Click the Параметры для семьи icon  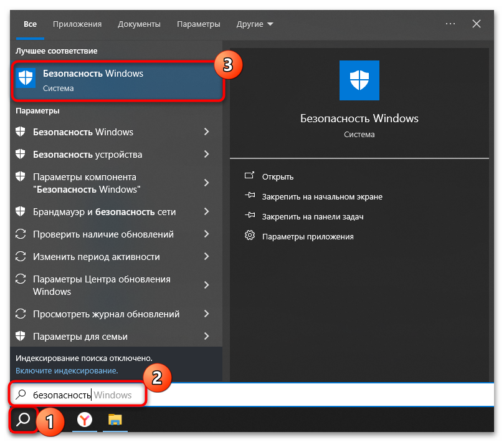coord(19,336)
